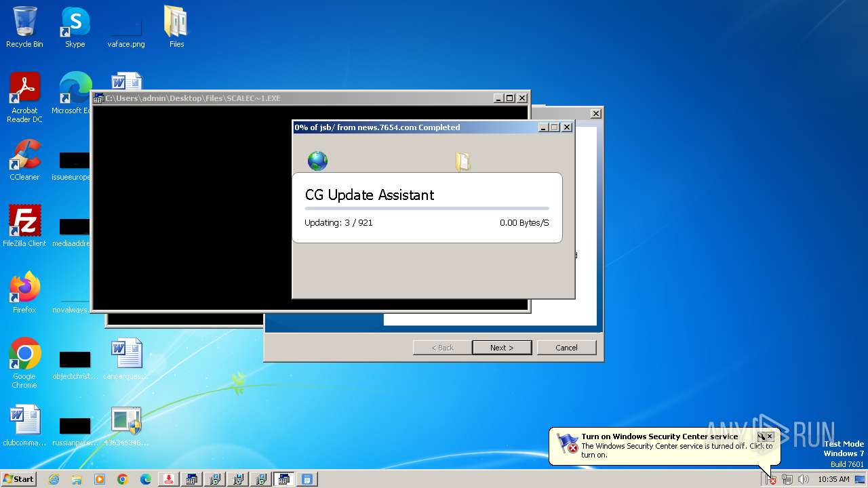Screen dimensions: 868x488
Task: Open Internet Explorer from the taskbar
Action: click(54, 479)
